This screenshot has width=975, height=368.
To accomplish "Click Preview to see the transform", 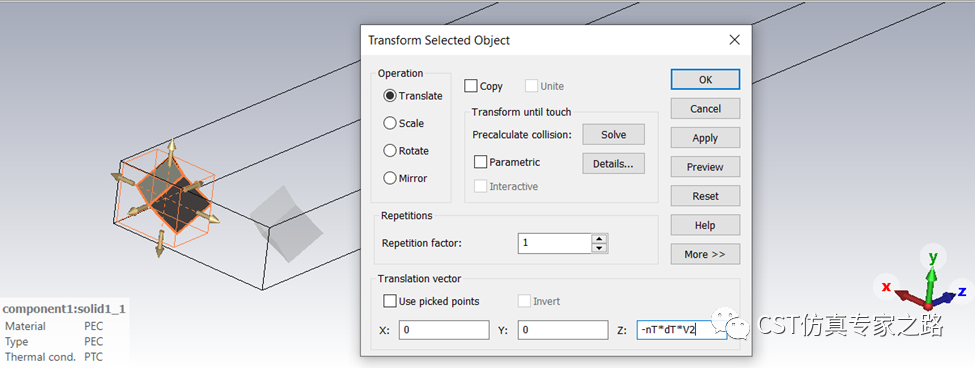I will (705, 167).
